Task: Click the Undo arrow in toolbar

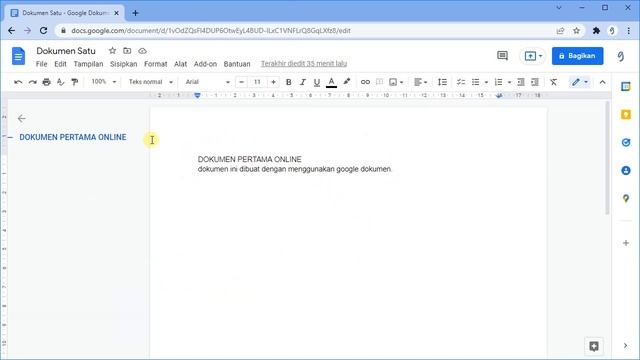Action: point(18,82)
